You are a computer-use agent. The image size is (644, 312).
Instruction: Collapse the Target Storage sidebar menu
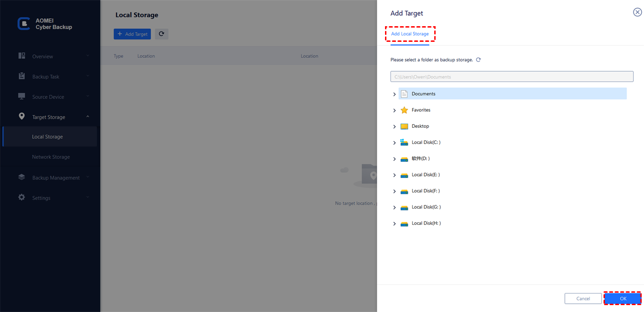87,117
